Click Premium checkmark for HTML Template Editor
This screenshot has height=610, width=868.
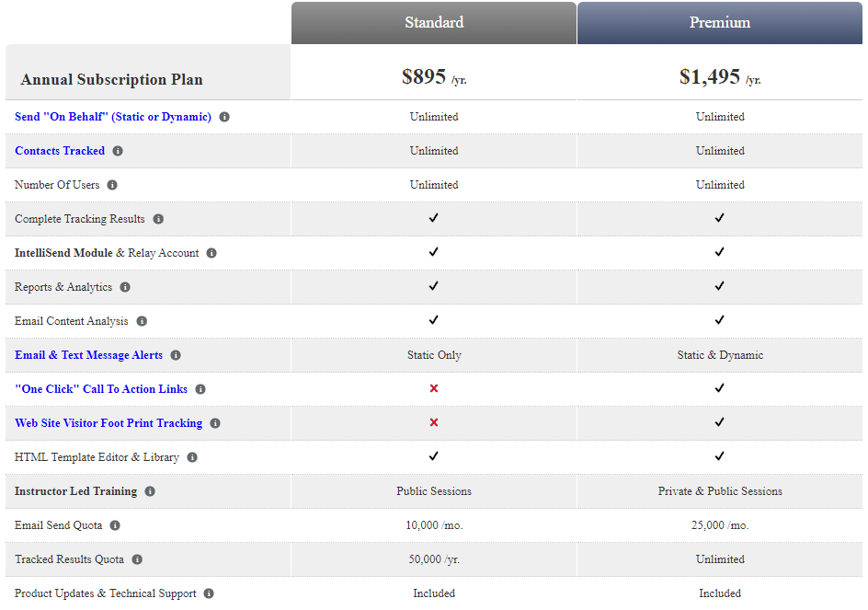tap(720, 456)
